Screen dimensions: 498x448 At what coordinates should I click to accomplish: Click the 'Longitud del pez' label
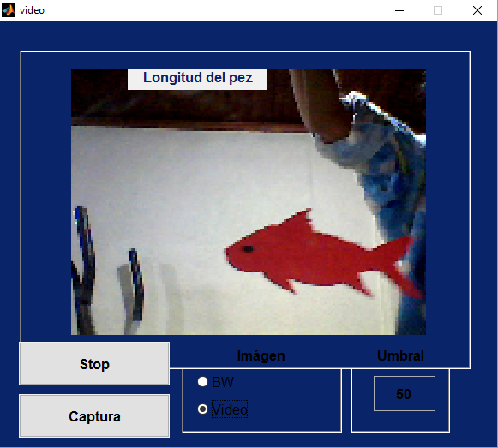point(197,78)
